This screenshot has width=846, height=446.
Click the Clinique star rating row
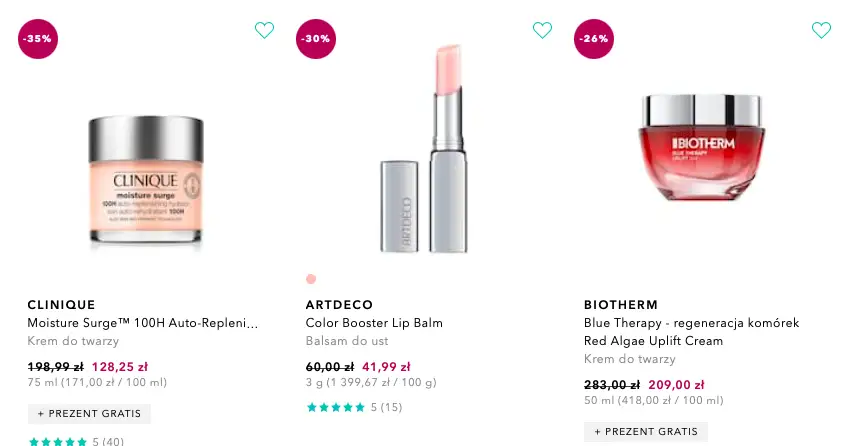tap(58, 441)
